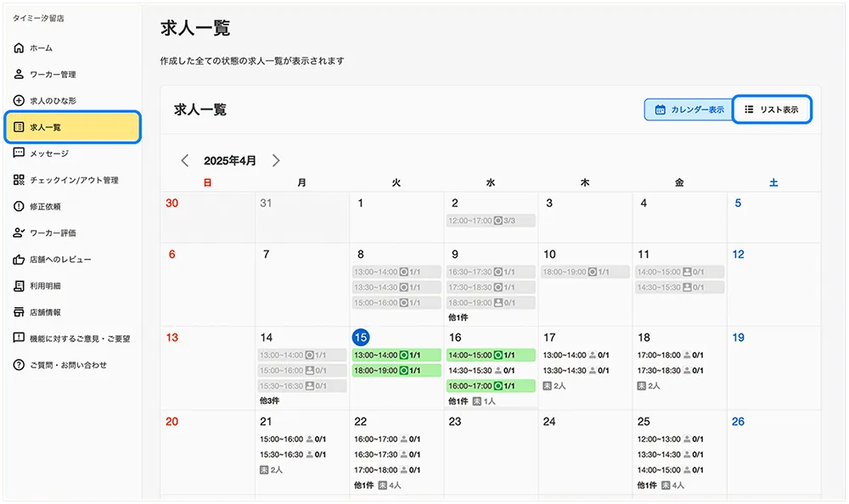Go to next month with the right arrow
Screen dimensions: 849x504
[276, 158]
